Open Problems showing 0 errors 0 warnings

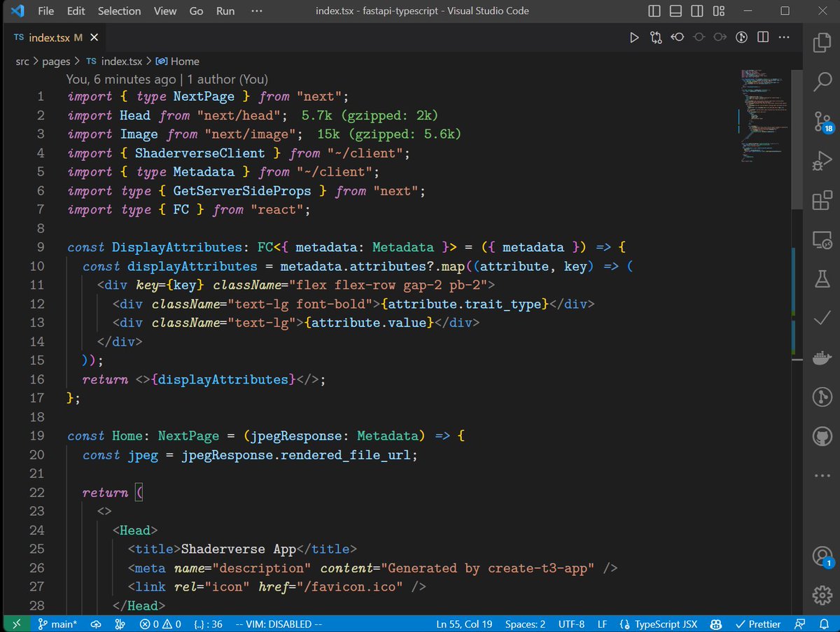click(x=160, y=624)
